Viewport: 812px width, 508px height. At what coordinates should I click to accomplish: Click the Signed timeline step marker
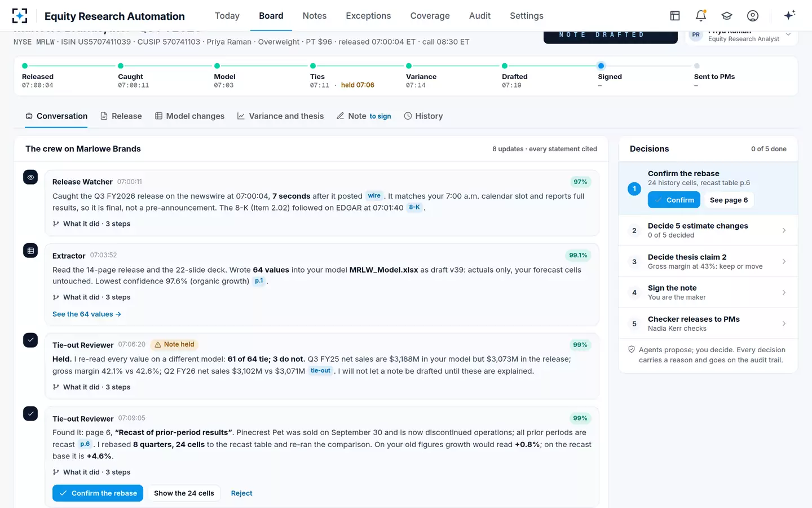(601, 66)
